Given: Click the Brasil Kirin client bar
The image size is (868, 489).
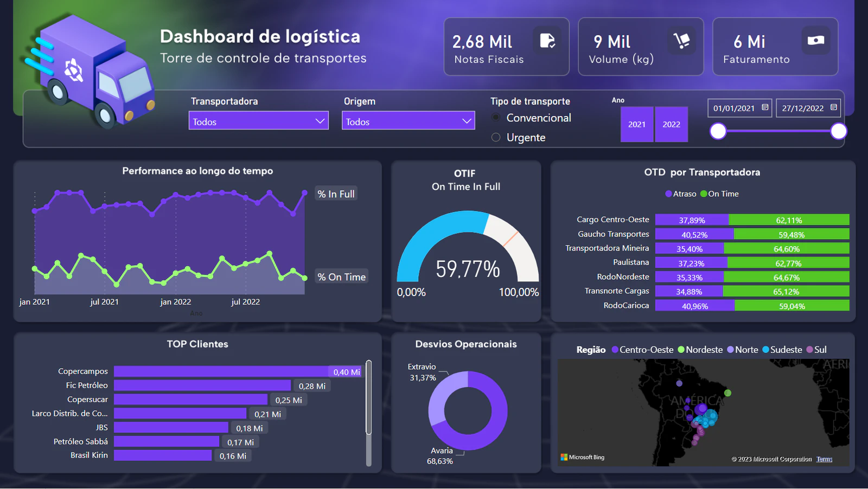Looking at the screenshot, I should pos(163,455).
